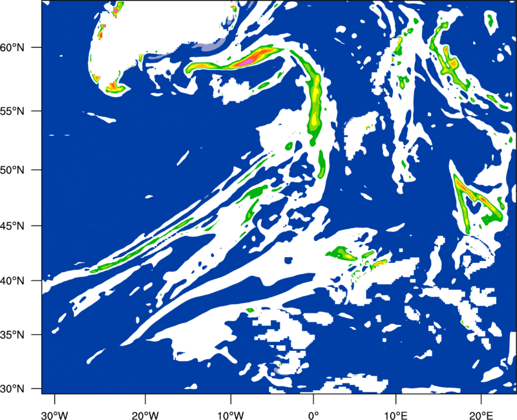Click the 50°N latitude label
Viewport: 517px width, 420px height.
click(12, 170)
